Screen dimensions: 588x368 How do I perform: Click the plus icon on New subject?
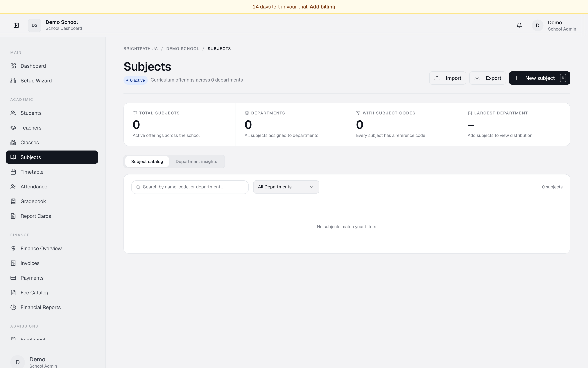pyautogui.click(x=516, y=78)
